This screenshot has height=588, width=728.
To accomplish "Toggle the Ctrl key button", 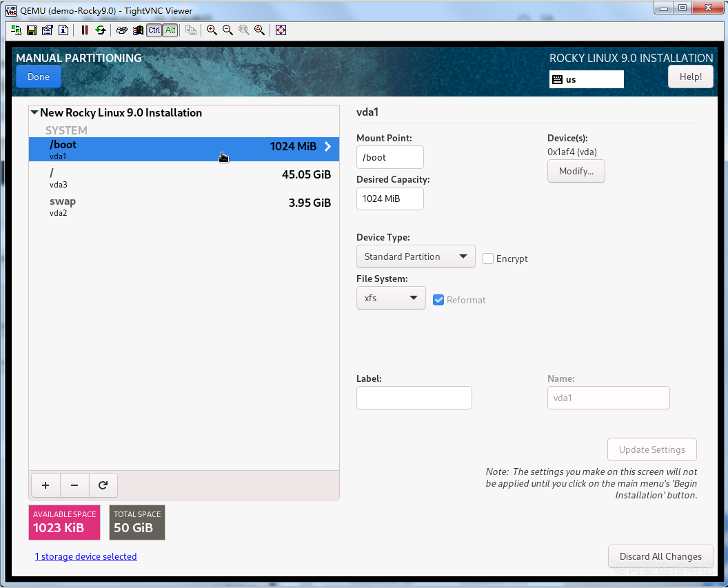I will tap(154, 30).
